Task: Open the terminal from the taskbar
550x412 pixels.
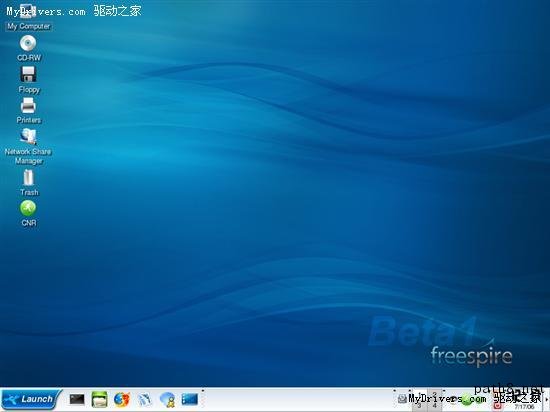Action: point(77,399)
